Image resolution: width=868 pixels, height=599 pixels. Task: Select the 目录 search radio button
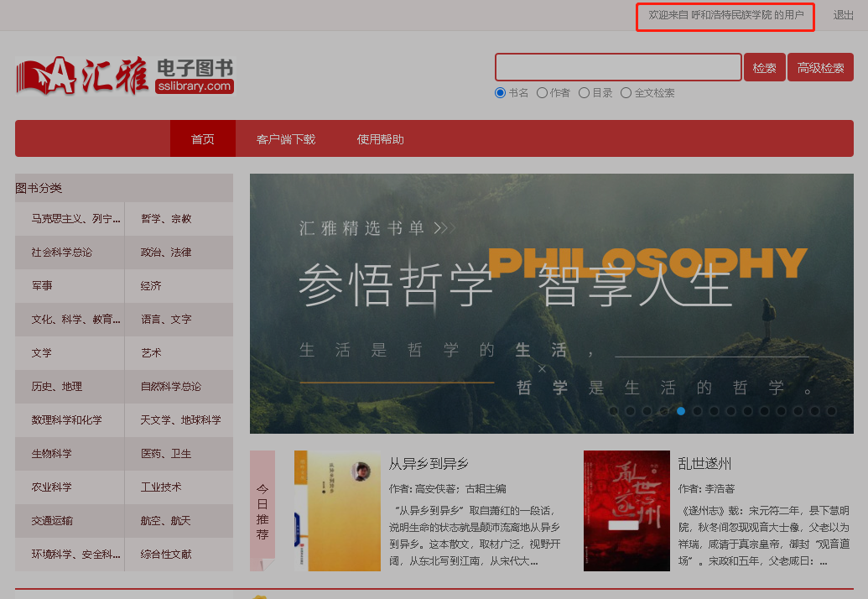coord(585,93)
